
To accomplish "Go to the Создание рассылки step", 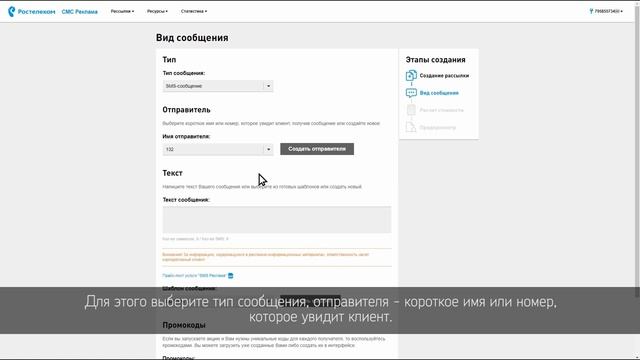I will 444,76.
